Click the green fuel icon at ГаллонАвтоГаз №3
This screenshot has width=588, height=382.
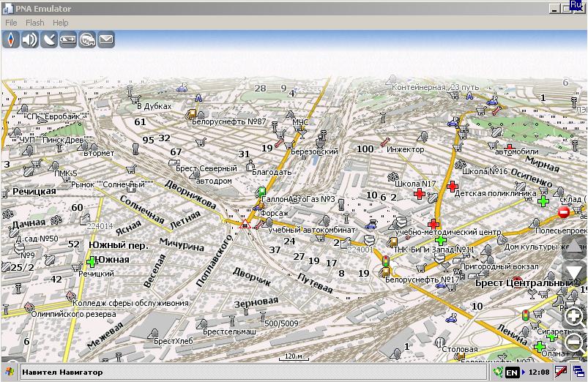click(x=261, y=192)
